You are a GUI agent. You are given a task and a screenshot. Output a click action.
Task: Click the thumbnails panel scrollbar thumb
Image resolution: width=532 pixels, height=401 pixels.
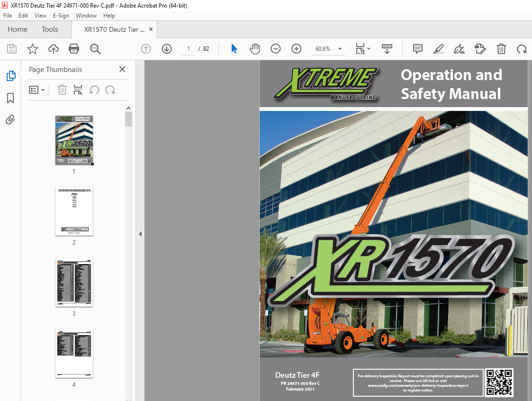(128, 119)
